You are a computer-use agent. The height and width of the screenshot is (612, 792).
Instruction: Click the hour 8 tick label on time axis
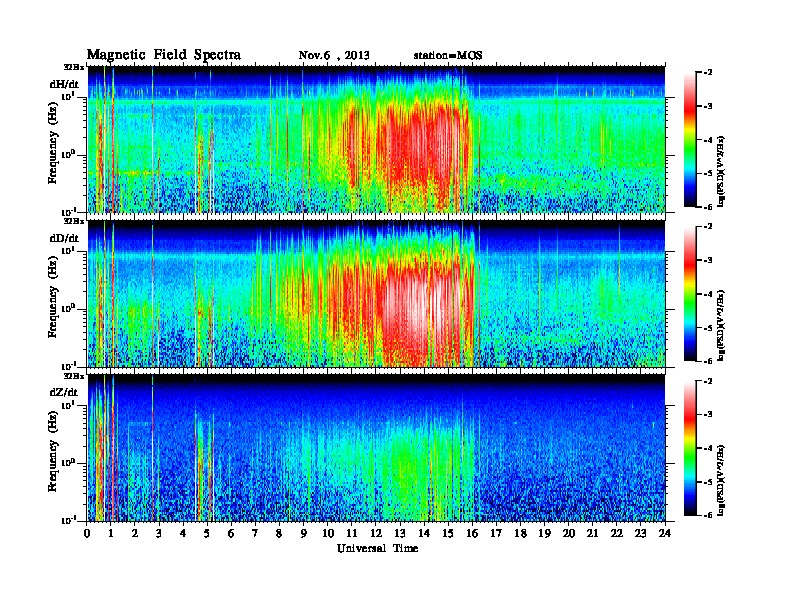point(279,533)
